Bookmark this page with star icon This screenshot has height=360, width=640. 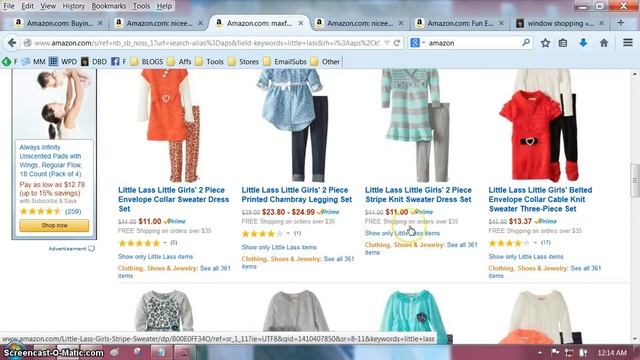coord(545,43)
